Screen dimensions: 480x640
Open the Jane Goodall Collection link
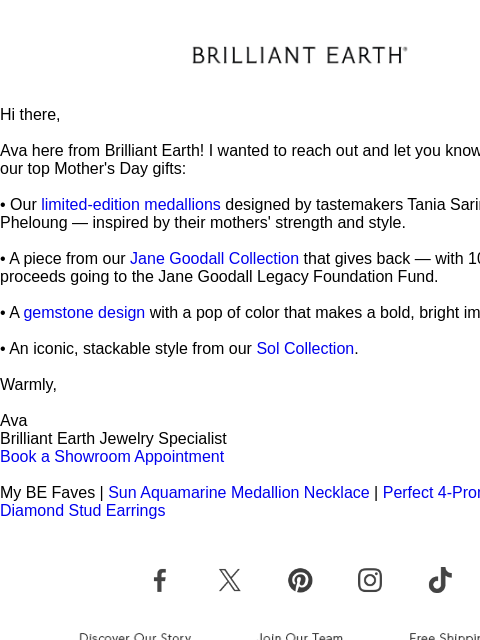(x=214, y=258)
